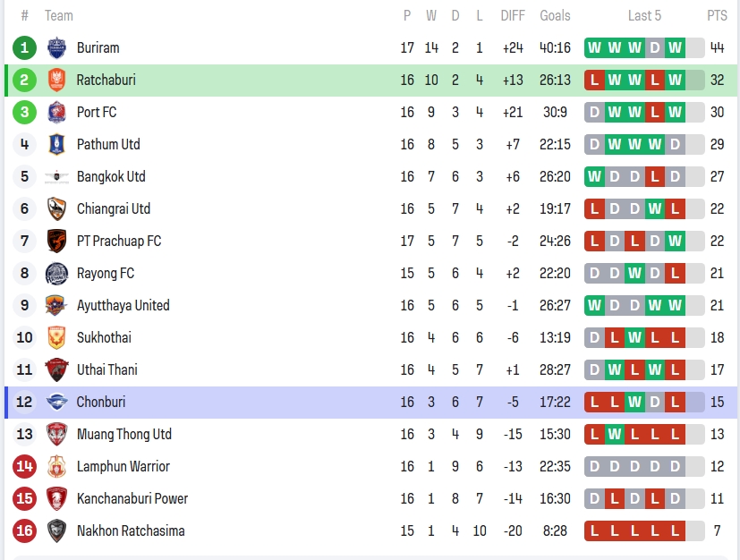Select the Lamphun Warrior team name
The image size is (740, 560).
click(x=123, y=466)
